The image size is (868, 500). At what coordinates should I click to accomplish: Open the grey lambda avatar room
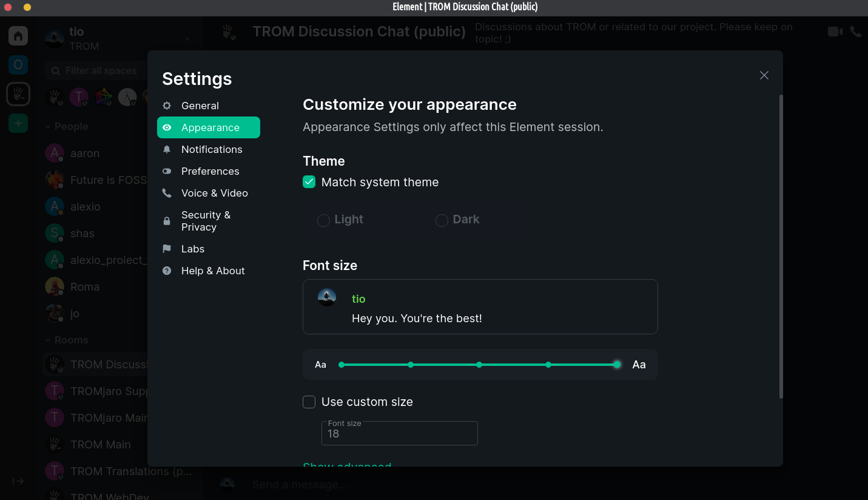click(127, 96)
